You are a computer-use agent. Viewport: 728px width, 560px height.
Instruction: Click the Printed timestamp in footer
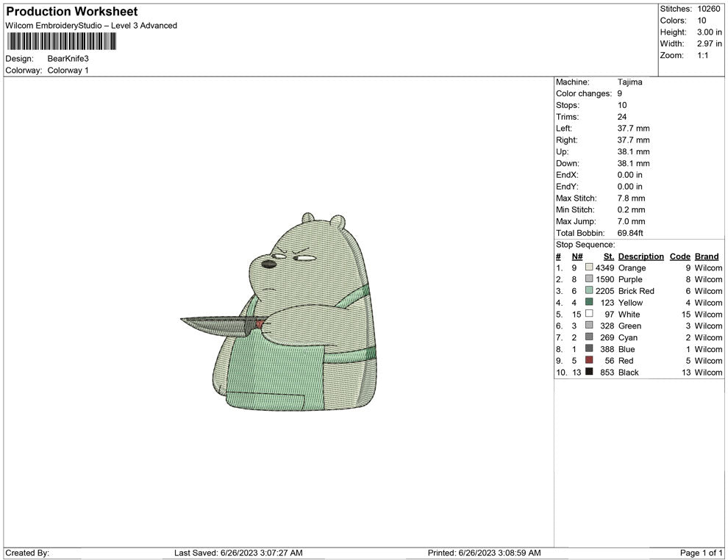click(x=485, y=553)
